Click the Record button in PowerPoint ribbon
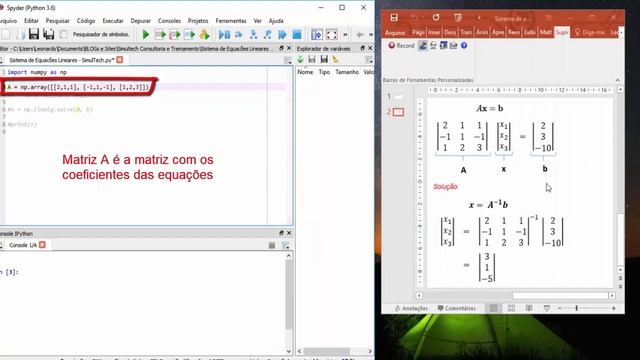640x360 pixels. pyautogui.click(x=401, y=46)
